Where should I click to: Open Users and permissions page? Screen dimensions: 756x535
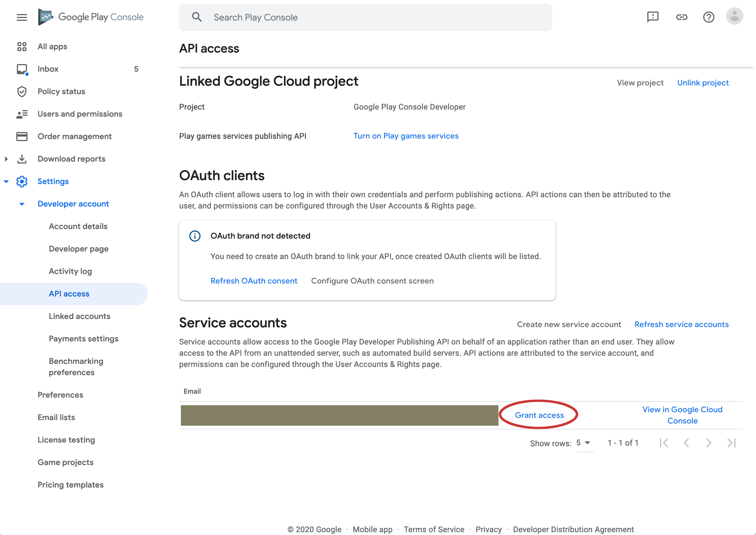(80, 114)
